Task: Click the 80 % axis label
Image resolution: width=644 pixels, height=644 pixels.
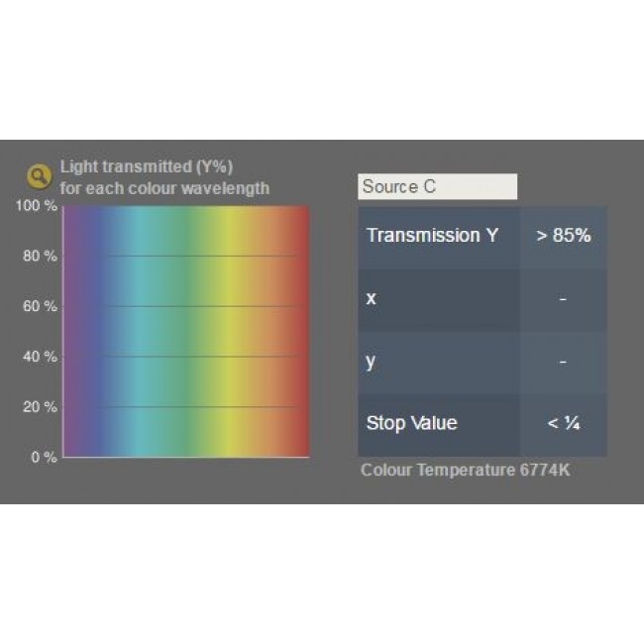Action: 40,257
